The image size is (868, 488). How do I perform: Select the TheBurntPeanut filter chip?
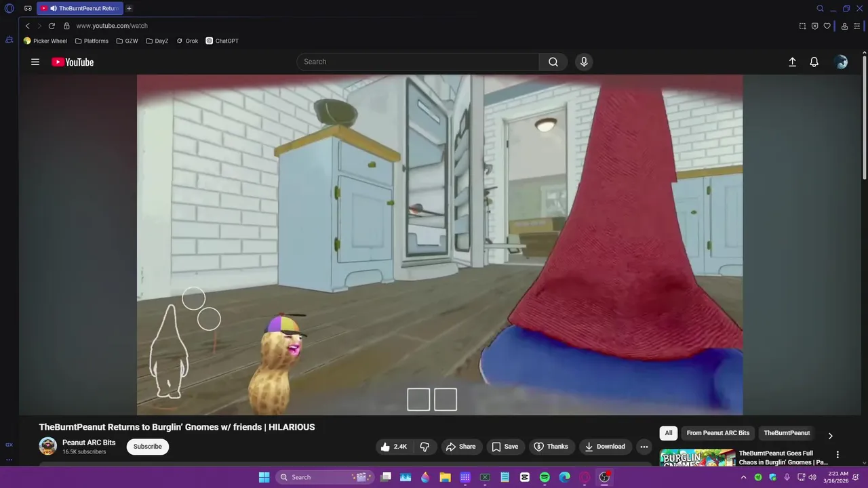click(787, 433)
